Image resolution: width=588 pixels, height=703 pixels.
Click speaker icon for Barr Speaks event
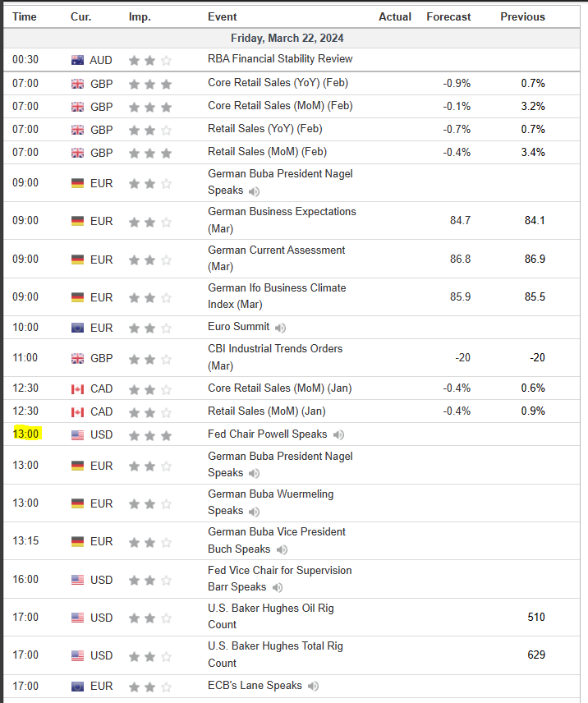tap(278, 587)
